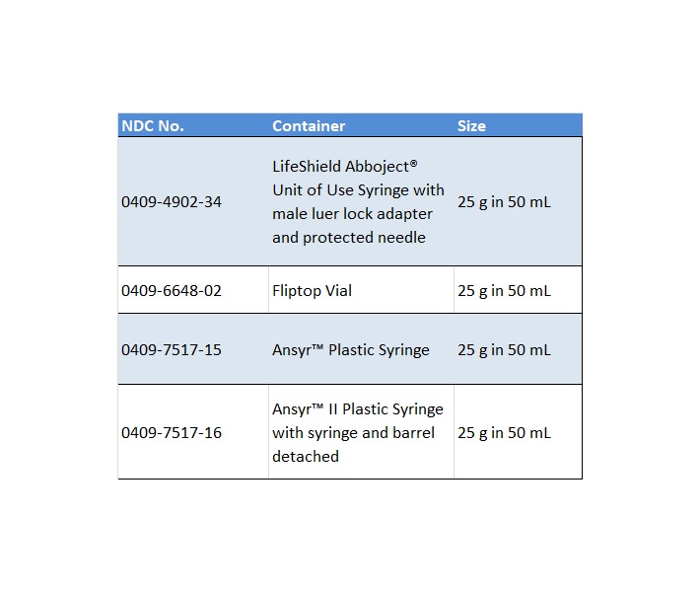Select size cell in the 0409-4902-34 row
This screenshot has height=591, width=700.
(504, 202)
